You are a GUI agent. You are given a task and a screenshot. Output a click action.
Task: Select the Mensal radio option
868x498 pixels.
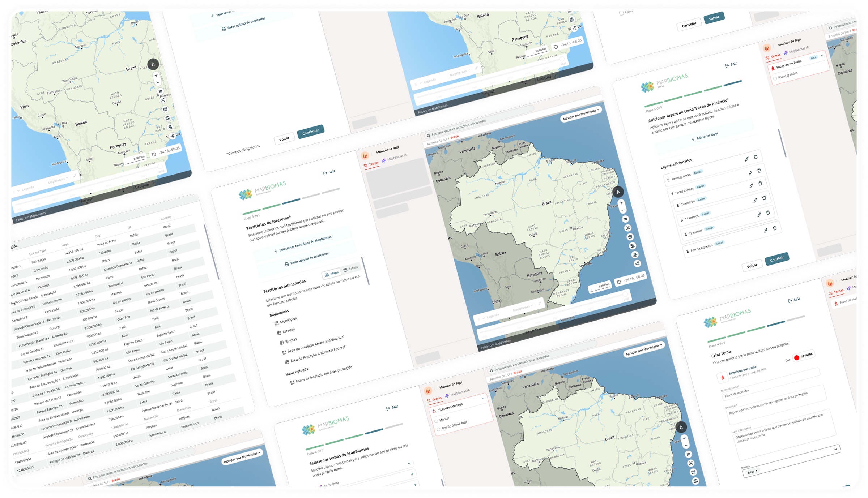point(437,421)
